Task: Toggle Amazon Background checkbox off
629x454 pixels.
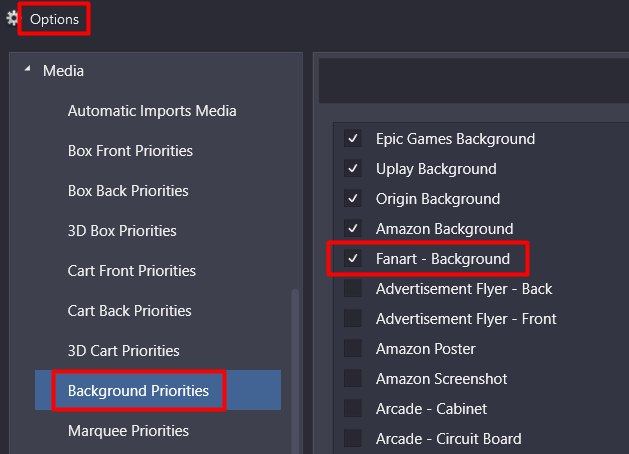Action: pyautogui.click(x=353, y=229)
